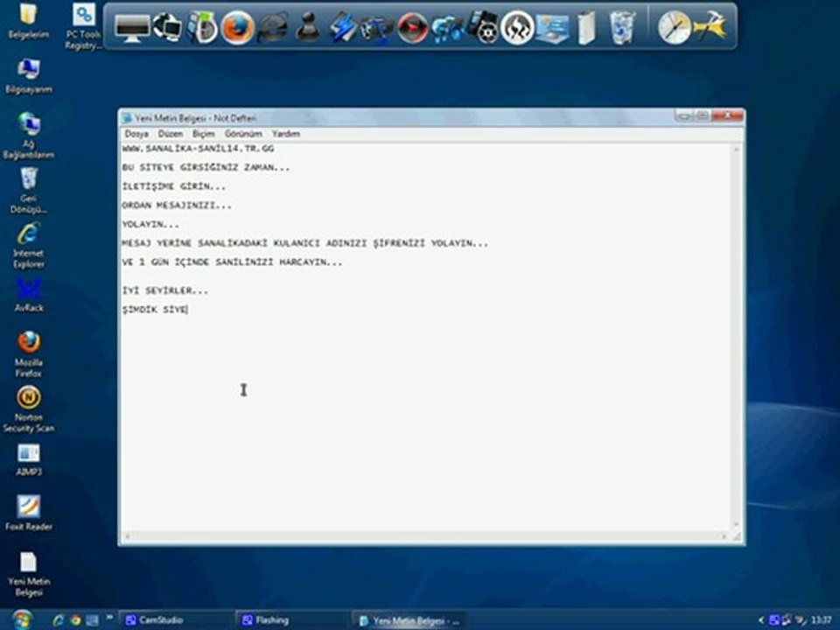Viewport: 840px width, 630px height.
Task: Click the Notepad horizontal scrollbar left arrow
Action: pyautogui.click(x=128, y=536)
